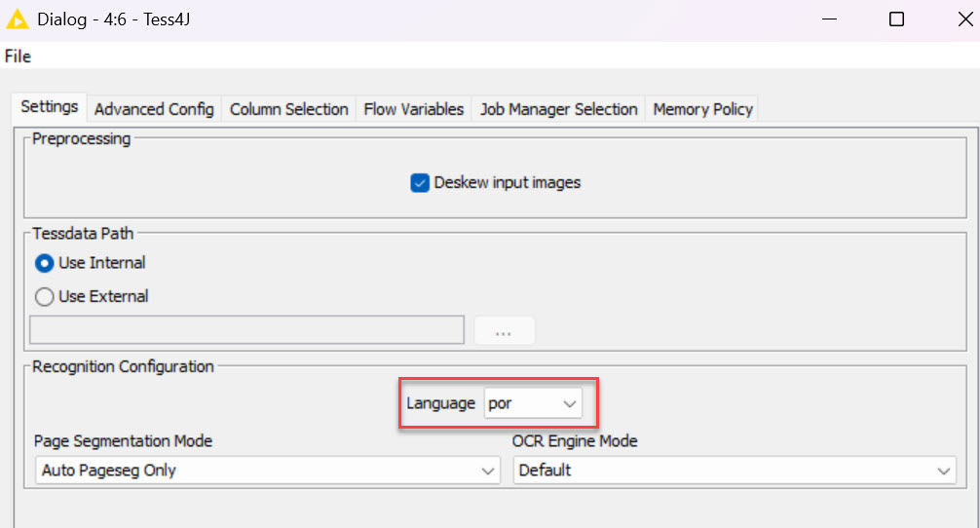Open the Language dropdown showing por
980x528 pixels.
point(532,403)
